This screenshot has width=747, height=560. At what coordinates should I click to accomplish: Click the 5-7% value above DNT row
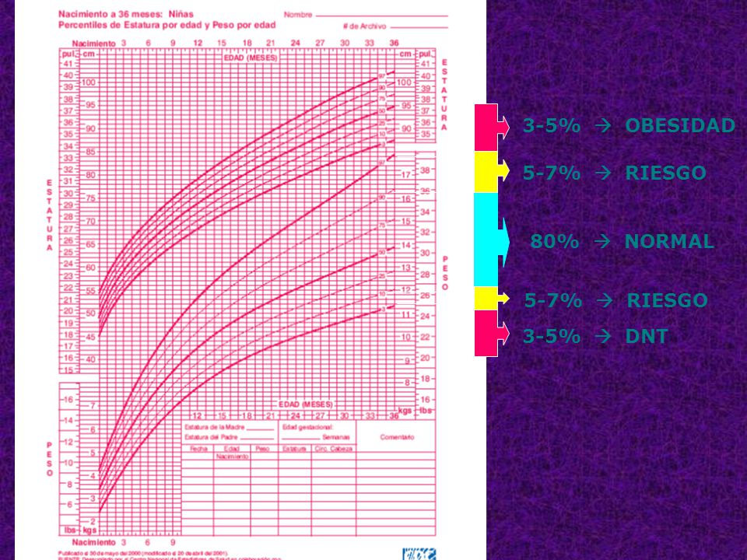click(553, 300)
